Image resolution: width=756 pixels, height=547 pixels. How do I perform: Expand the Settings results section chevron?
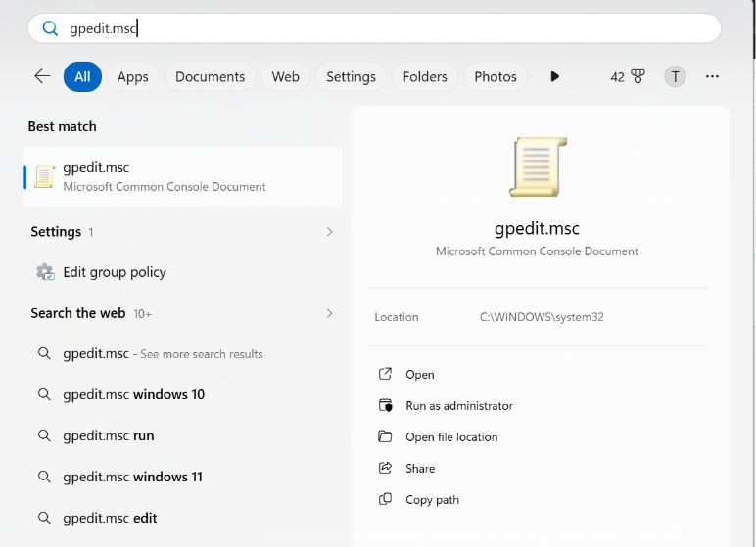point(329,232)
